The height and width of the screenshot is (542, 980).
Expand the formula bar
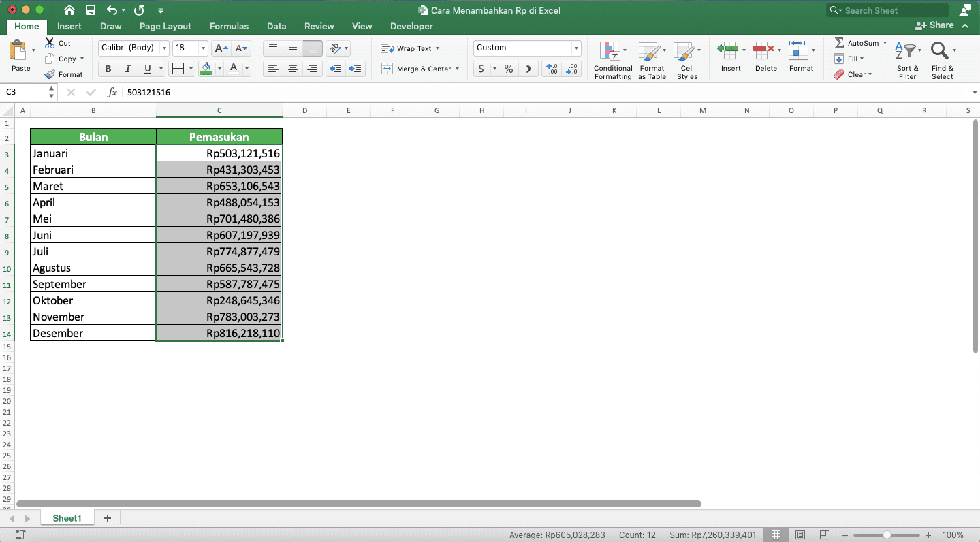point(974,92)
